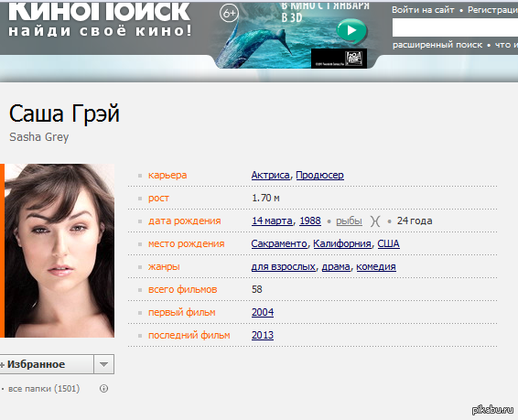Click the 6+ age rating icon
Viewport: 518px width, 420px height.
(229, 14)
